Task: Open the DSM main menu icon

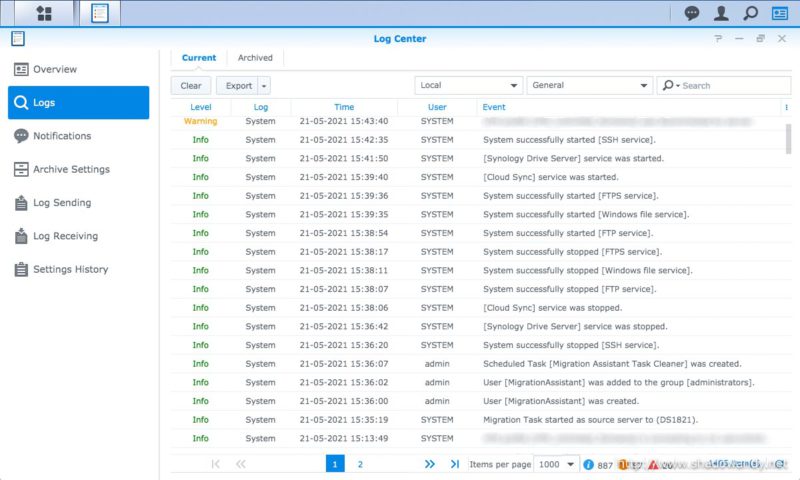Action: pos(44,13)
